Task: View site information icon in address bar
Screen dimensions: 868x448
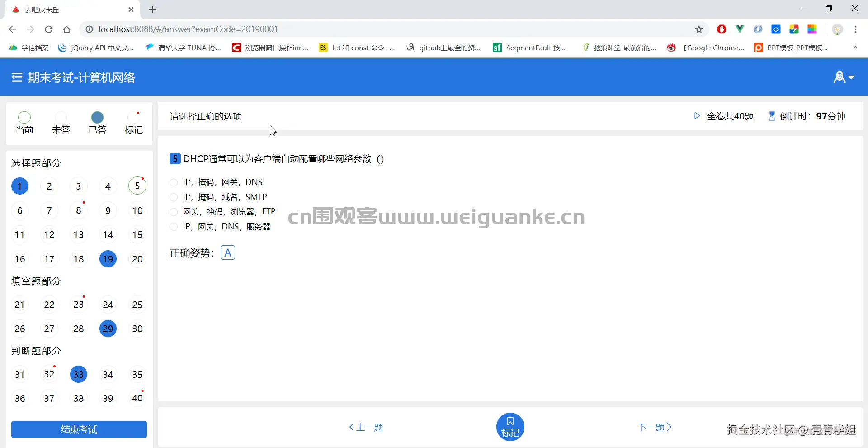Action: [89, 29]
